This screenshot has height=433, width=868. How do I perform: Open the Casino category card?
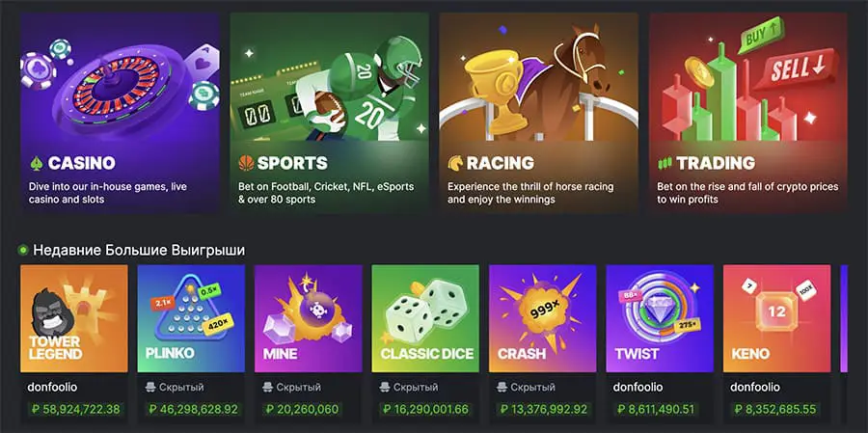pos(121,113)
